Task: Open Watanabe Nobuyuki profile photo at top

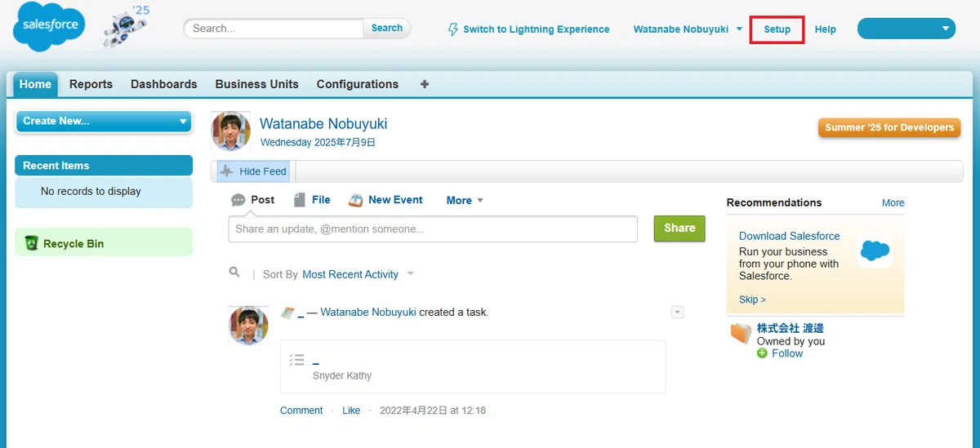Action: [231, 131]
